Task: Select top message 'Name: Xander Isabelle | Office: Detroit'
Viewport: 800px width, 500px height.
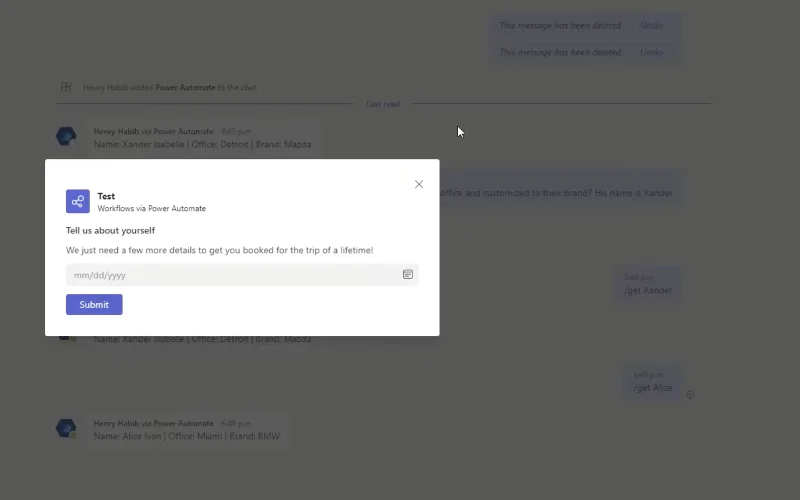Action: point(202,144)
